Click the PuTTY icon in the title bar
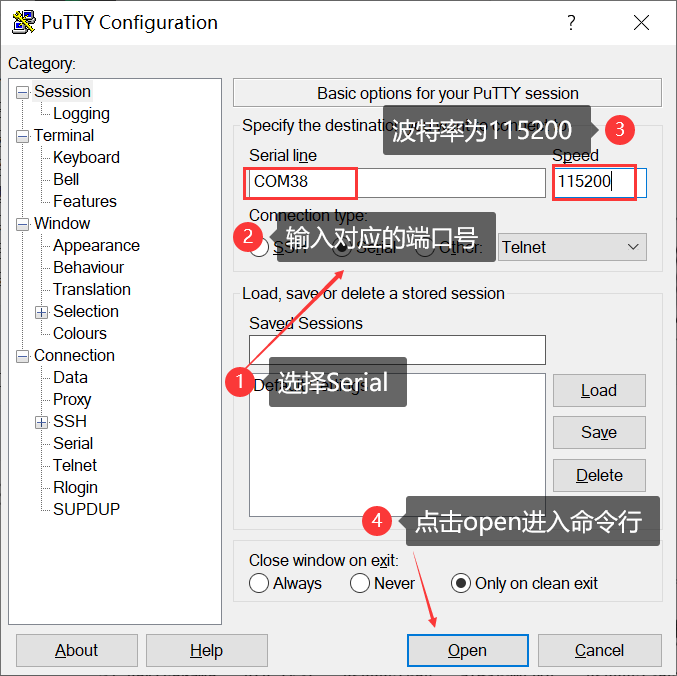The height and width of the screenshot is (676, 677). click(24, 22)
